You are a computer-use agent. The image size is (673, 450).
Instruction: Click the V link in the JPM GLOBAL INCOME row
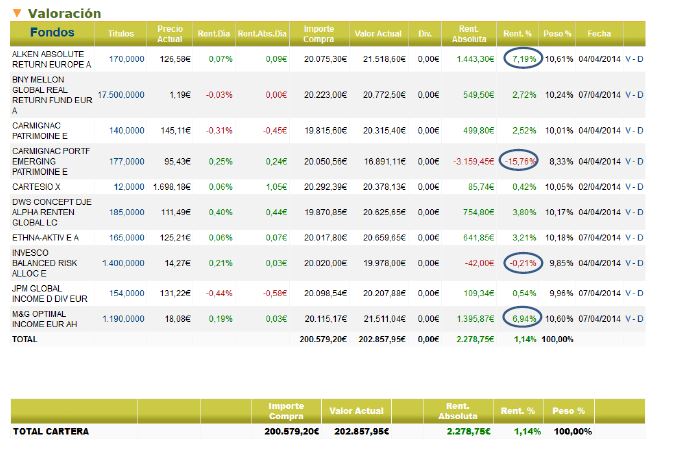[628, 293]
